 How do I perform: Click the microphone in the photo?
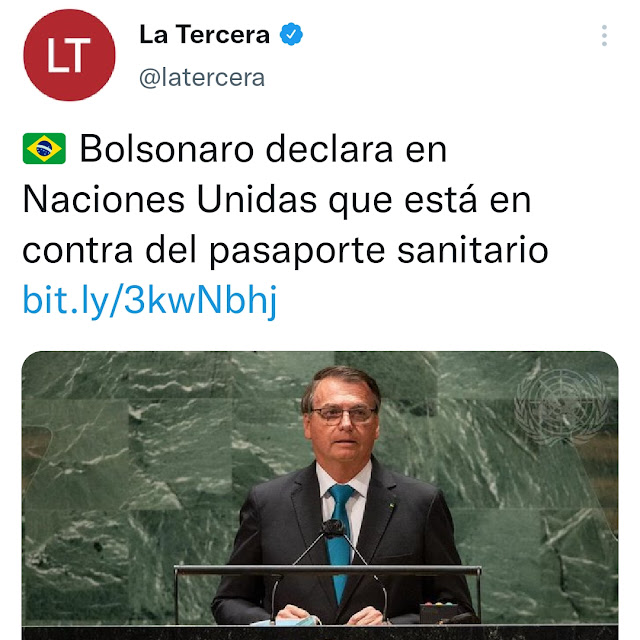(x=334, y=529)
